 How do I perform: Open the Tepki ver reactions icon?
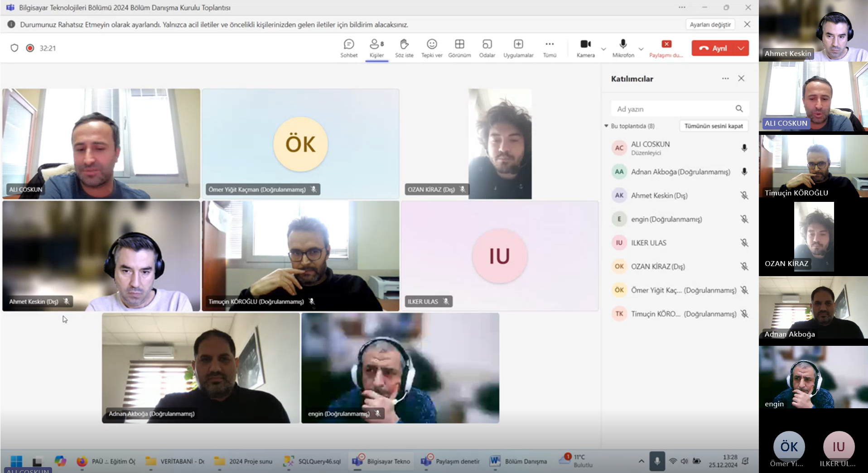pos(432,48)
